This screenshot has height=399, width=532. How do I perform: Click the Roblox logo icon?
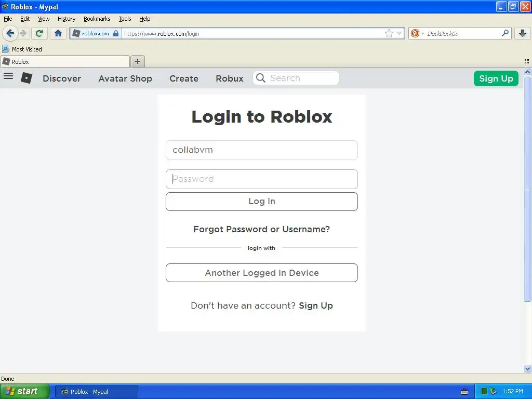coord(26,78)
